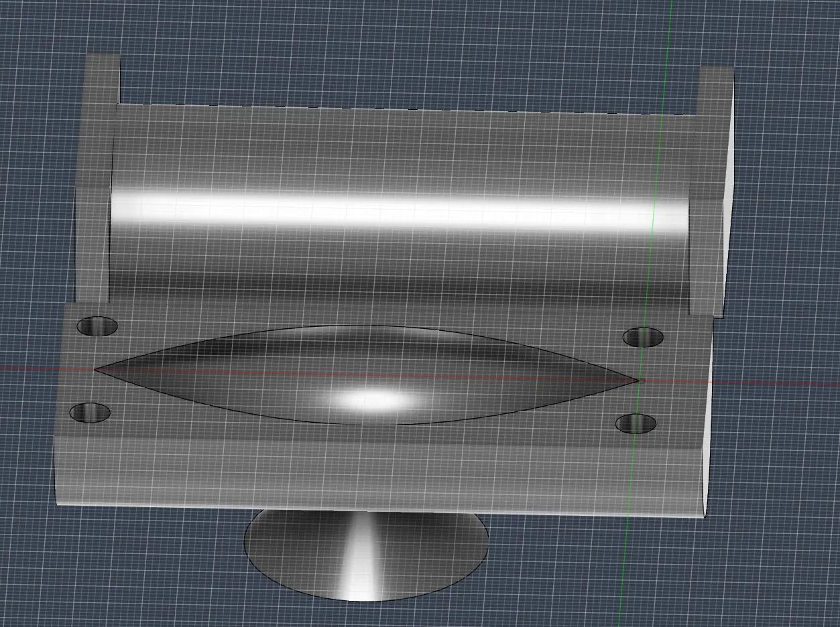
Task: Select the upper-right mounting hole on the block
Action: pyautogui.click(x=643, y=337)
